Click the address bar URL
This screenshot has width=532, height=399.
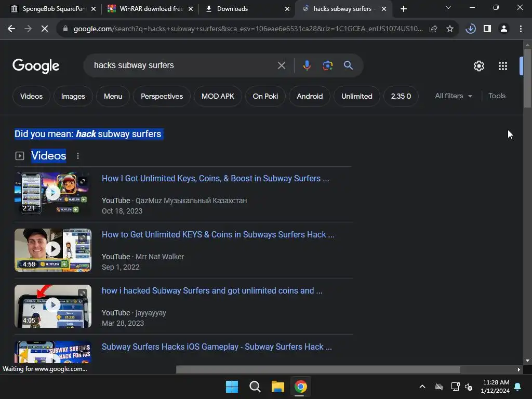point(248,29)
